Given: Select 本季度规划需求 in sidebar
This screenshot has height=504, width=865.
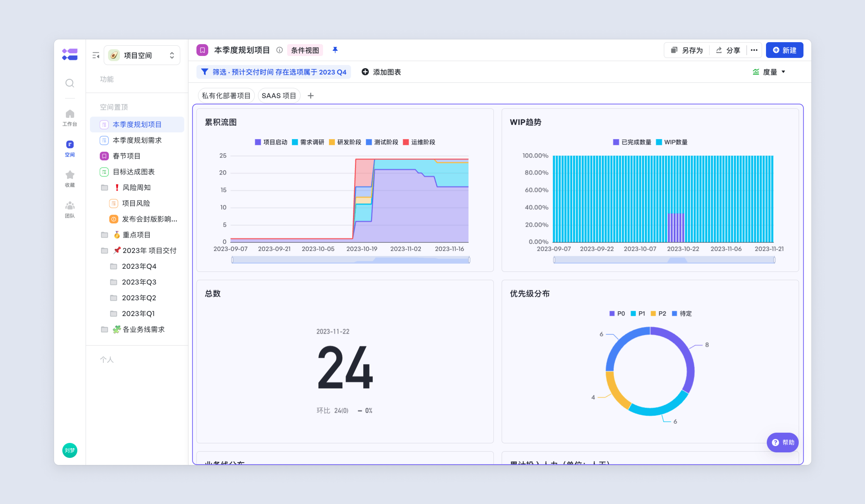Looking at the screenshot, I should click(137, 140).
